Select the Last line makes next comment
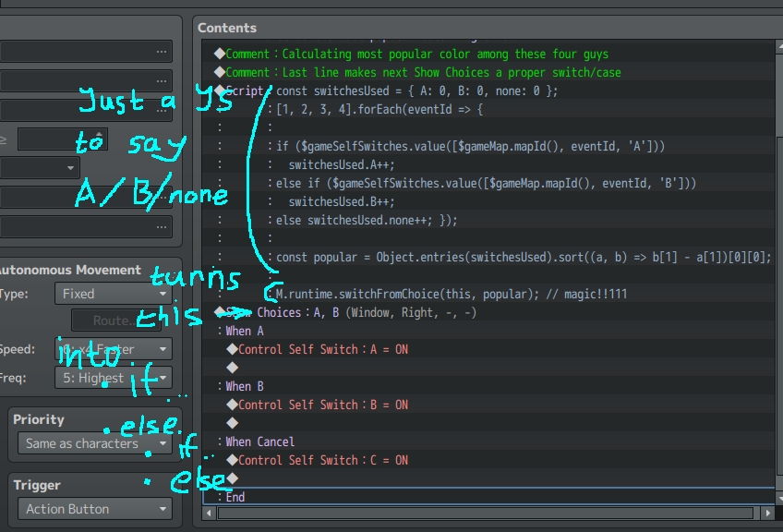Viewport: 783px width, 532px height. pyautogui.click(x=417, y=72)
